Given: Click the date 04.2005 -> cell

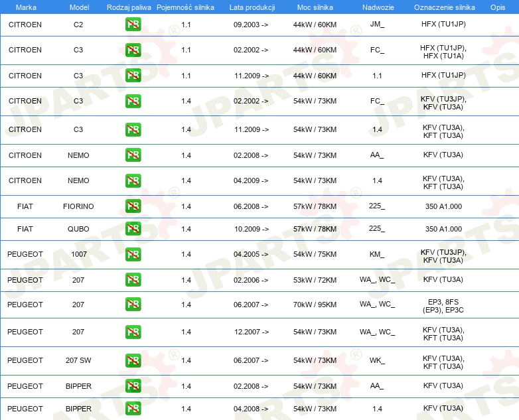Looking at the screenshot, I should [251, 254].
